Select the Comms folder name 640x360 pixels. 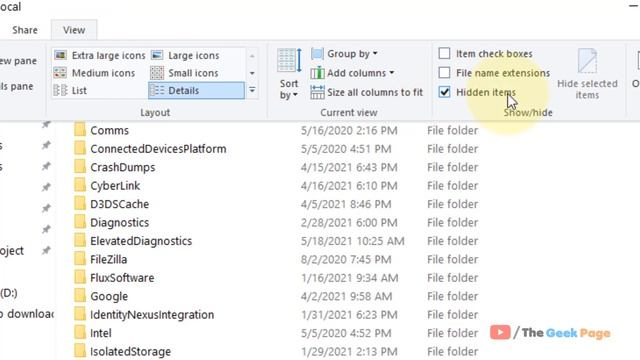(x=109, y=131)
